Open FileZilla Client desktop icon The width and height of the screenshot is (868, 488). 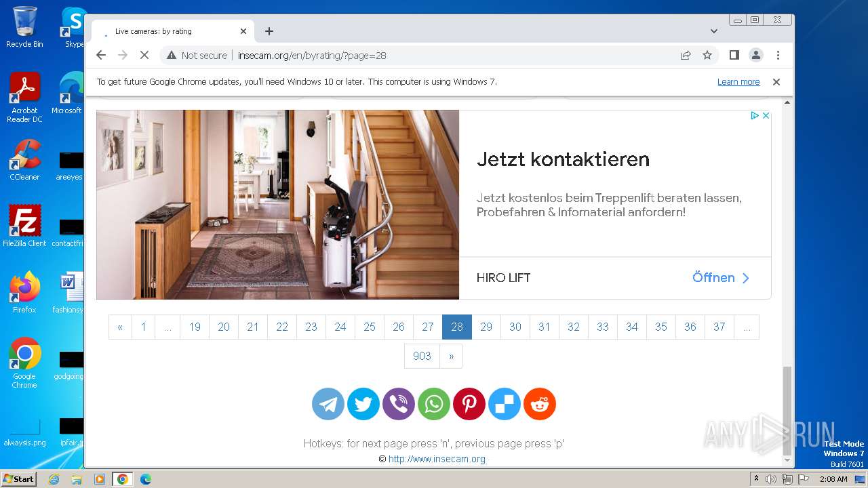pos(24,226)
